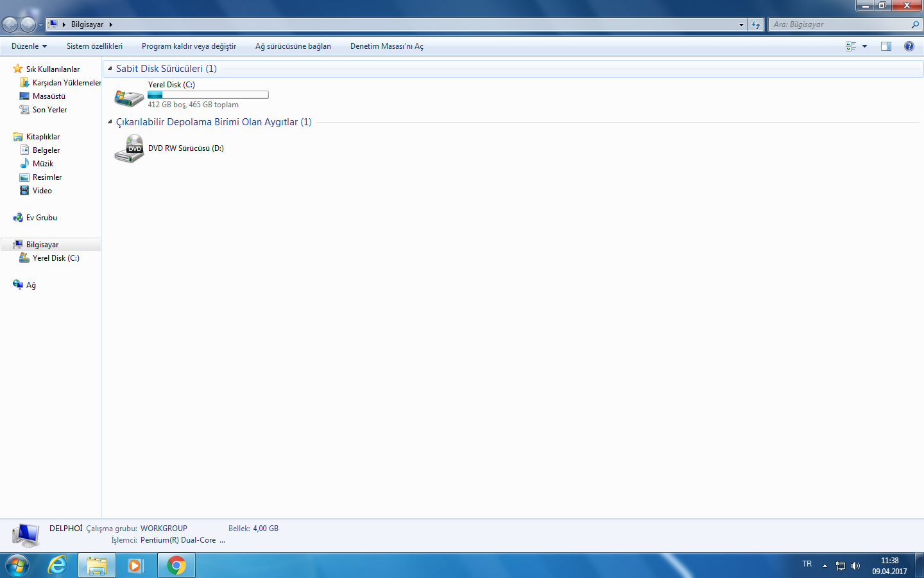Click Denetim Masası'nı Aç
The image size is (924, 578).
(x=387, y=46)
